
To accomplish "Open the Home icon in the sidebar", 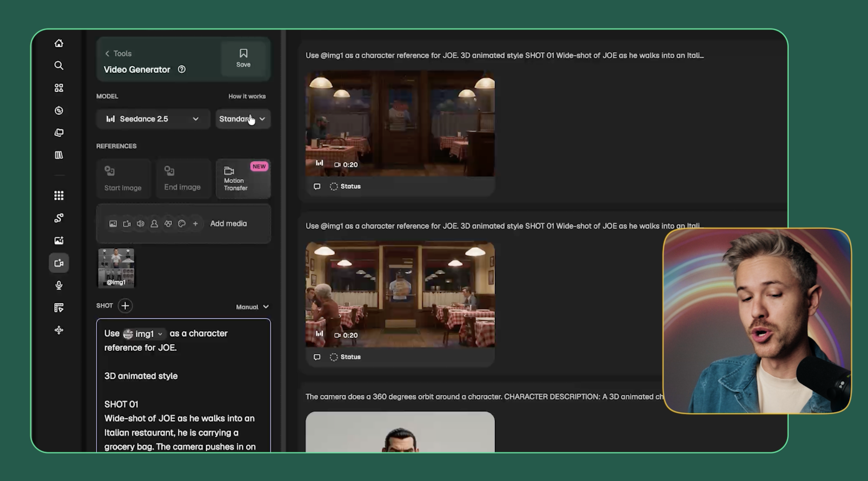I will click(59, 43).
